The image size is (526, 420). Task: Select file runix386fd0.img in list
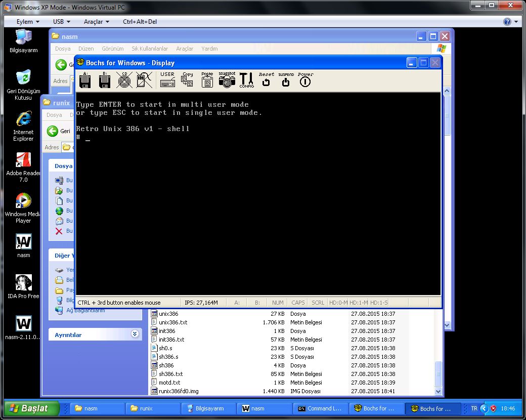[179, 391]
